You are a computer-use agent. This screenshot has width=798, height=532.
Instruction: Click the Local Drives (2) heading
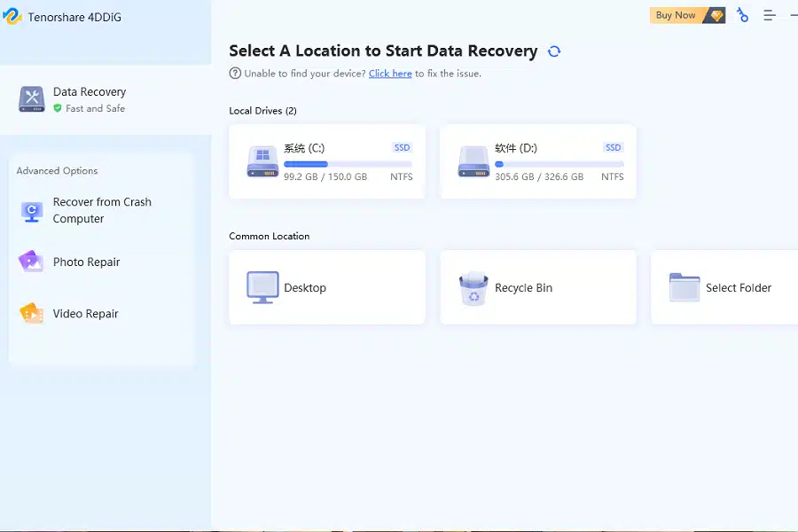[262, 111]
